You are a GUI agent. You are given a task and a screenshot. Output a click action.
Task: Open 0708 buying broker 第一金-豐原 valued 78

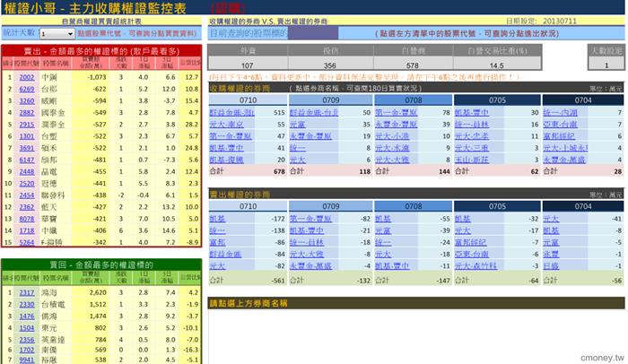tap(397, 113)
